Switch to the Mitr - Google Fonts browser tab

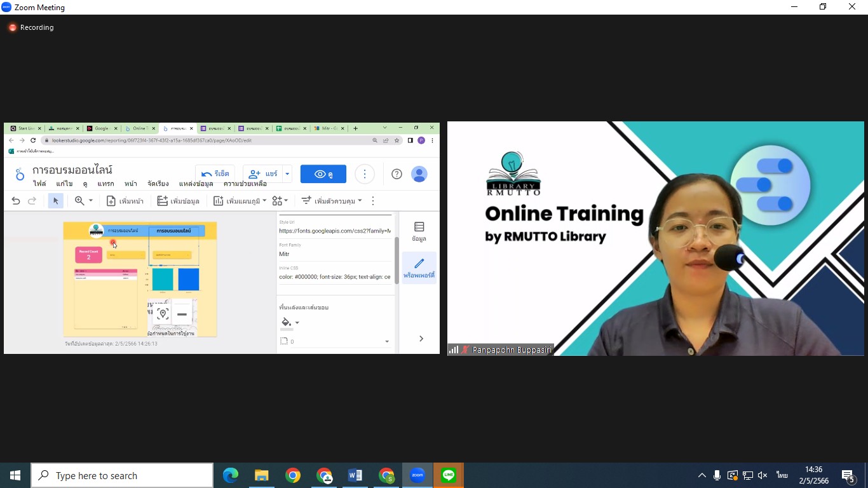329,128
